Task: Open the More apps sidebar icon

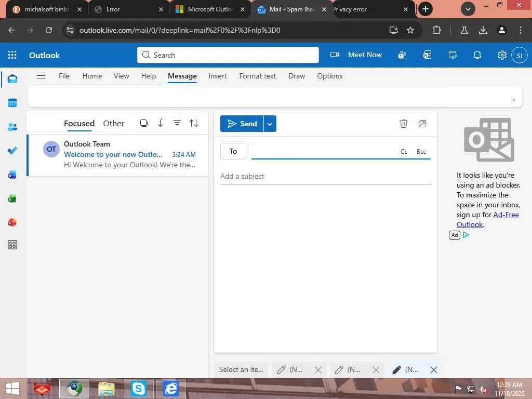Action: pos(12,245)
